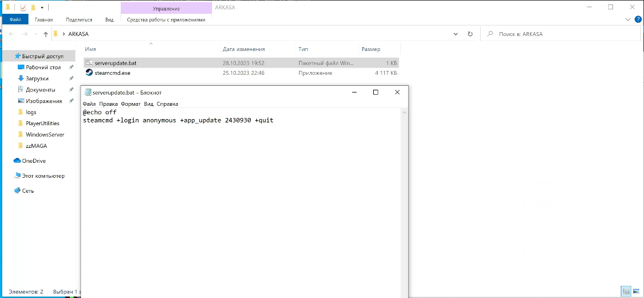Expand recent locations dropdown arrow
644x298 pixels.
coord(36,34)
